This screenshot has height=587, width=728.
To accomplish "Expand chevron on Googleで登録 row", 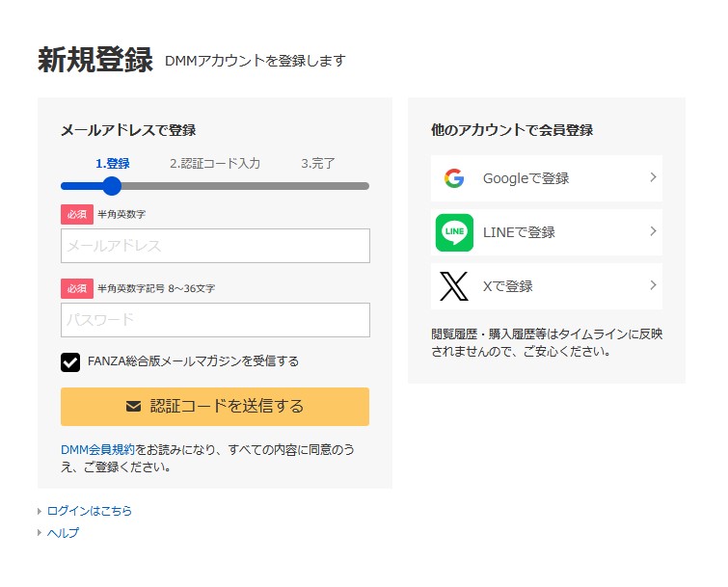I will pyautogui.click(x=653, y=177).
